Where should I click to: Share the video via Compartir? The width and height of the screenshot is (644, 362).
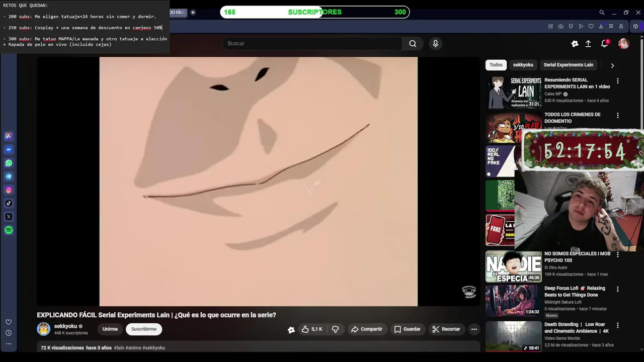(x=367, y=329)
